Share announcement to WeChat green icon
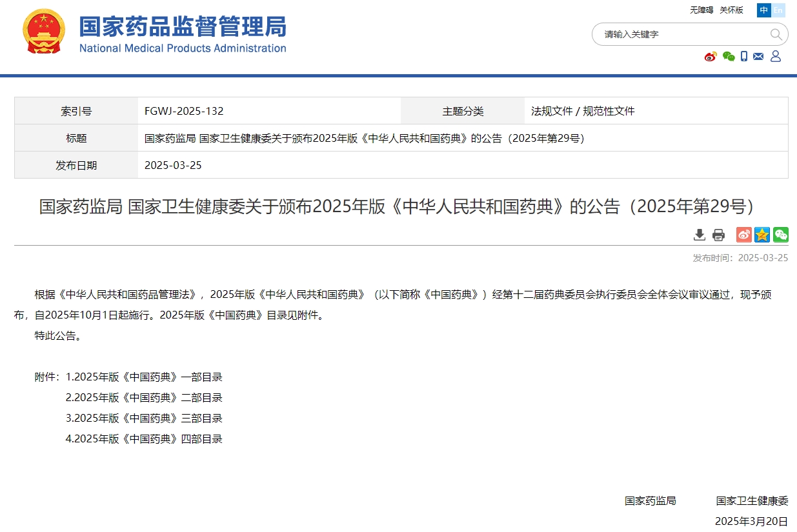The height and width of the screenshot is (532, 797). 781,235
